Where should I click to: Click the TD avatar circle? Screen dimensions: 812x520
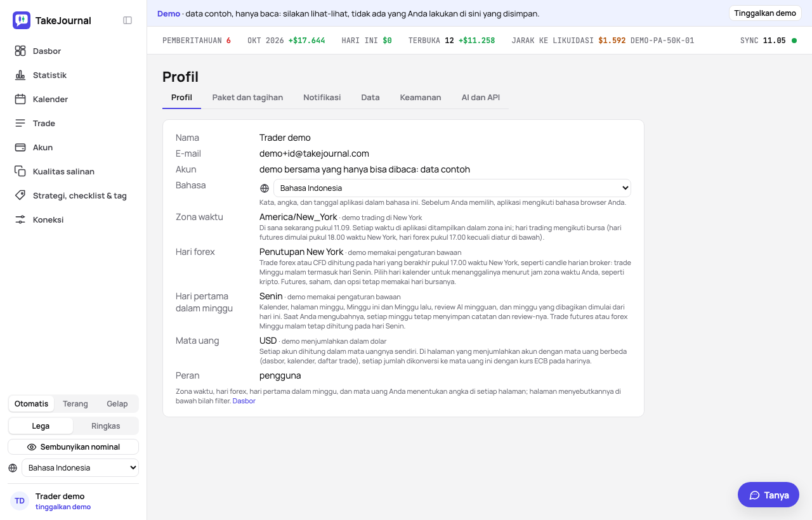click(20, 501)
